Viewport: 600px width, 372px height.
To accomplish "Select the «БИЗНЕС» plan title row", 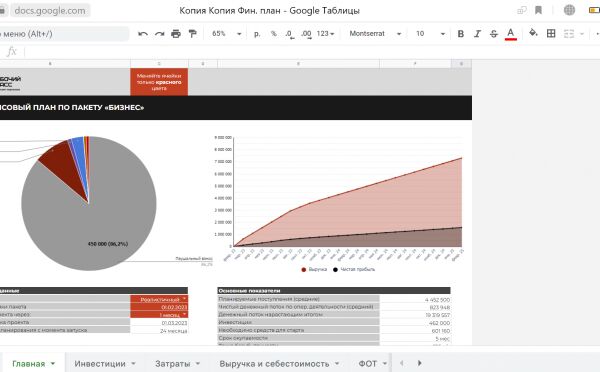I will (236, 108).
